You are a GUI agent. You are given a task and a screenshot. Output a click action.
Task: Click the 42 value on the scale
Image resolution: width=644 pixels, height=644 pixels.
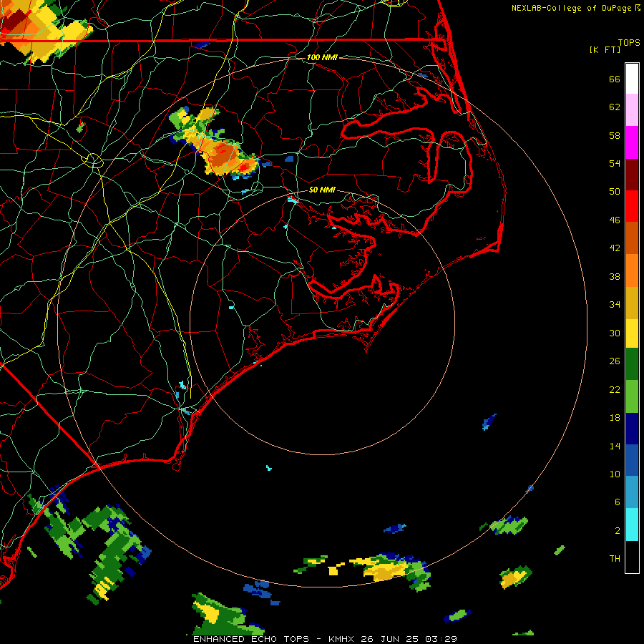tap(615, 248)
